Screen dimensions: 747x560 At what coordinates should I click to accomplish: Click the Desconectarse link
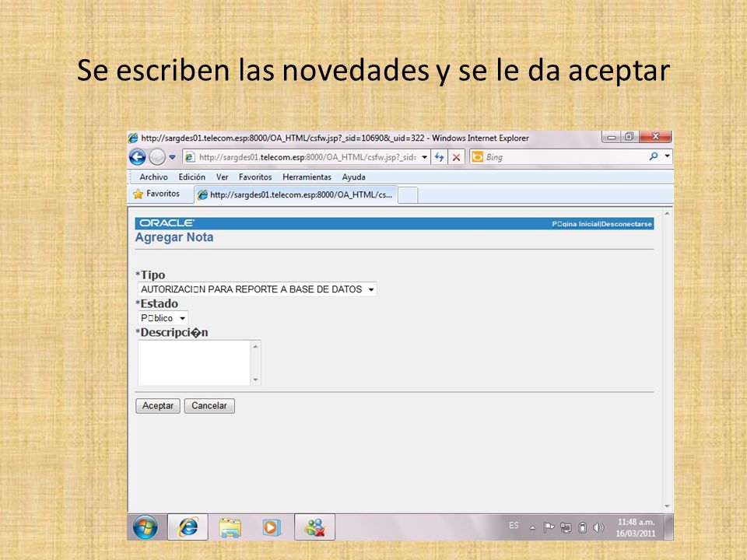coord(626,224)
